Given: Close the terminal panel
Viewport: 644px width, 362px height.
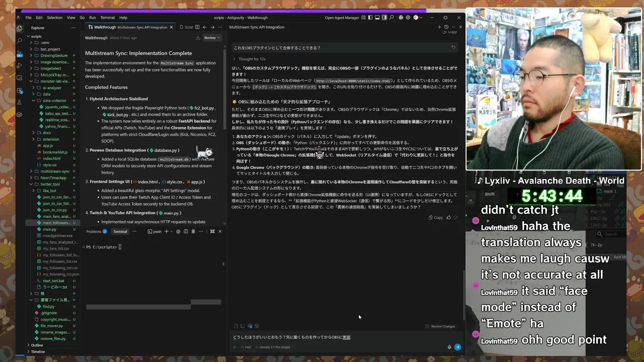Looking at the screenshot, I should pos(220,231).
